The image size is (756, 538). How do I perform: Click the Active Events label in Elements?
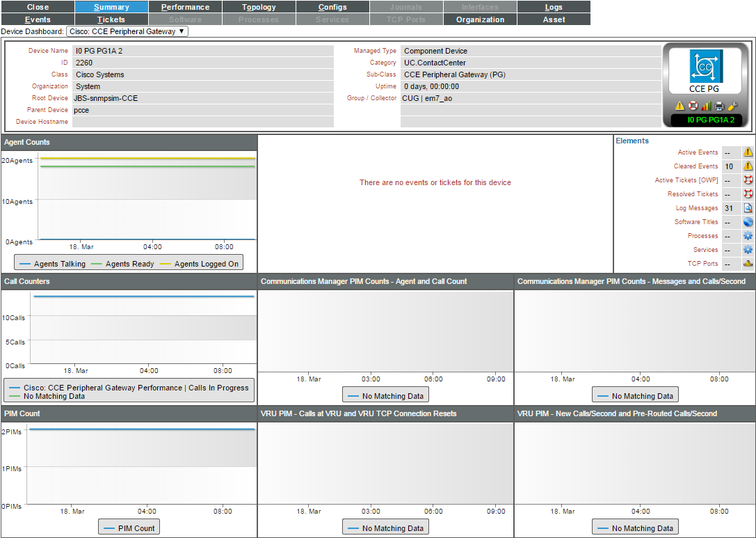[x=698, y=152]
